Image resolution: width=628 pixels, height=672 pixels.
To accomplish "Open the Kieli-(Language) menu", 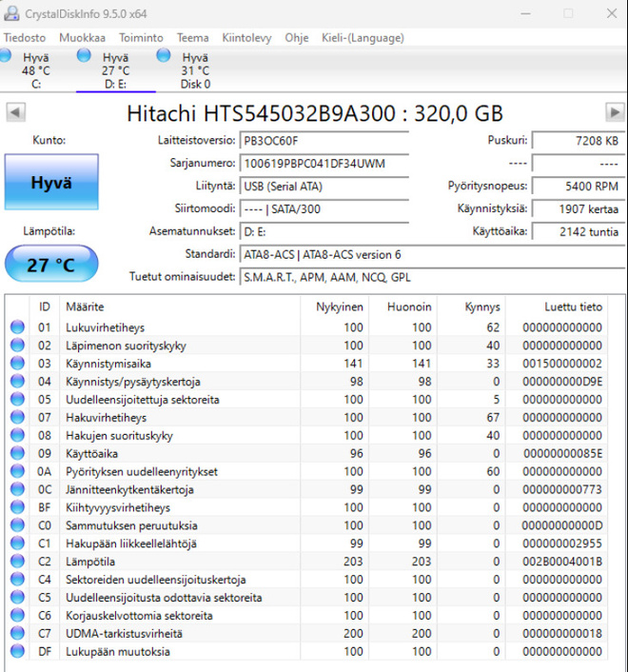I will 363,38.
